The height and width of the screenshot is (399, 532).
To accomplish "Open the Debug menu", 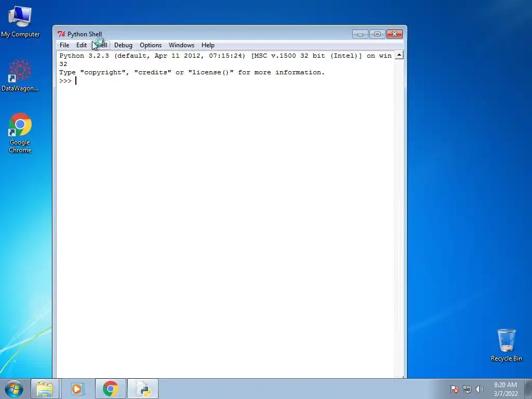I will (123, 45).
